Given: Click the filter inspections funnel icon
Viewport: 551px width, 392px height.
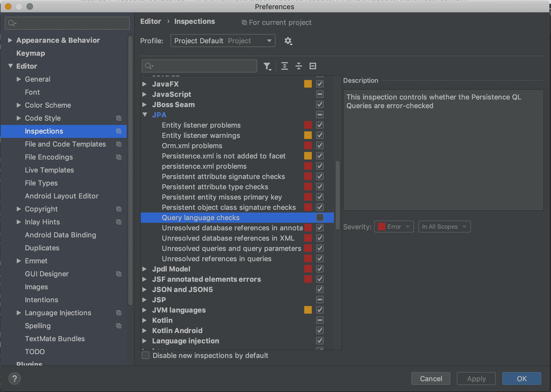Looking at the screenshot, I should 267,66.
